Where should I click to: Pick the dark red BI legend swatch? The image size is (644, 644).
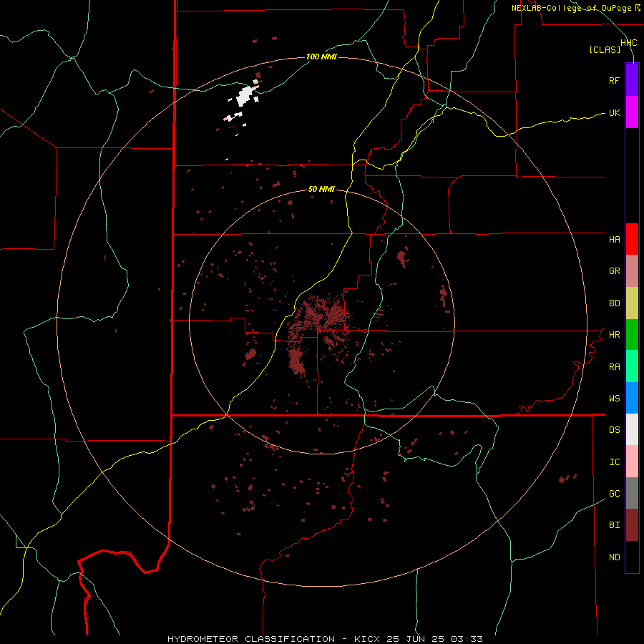pos(632,525)
